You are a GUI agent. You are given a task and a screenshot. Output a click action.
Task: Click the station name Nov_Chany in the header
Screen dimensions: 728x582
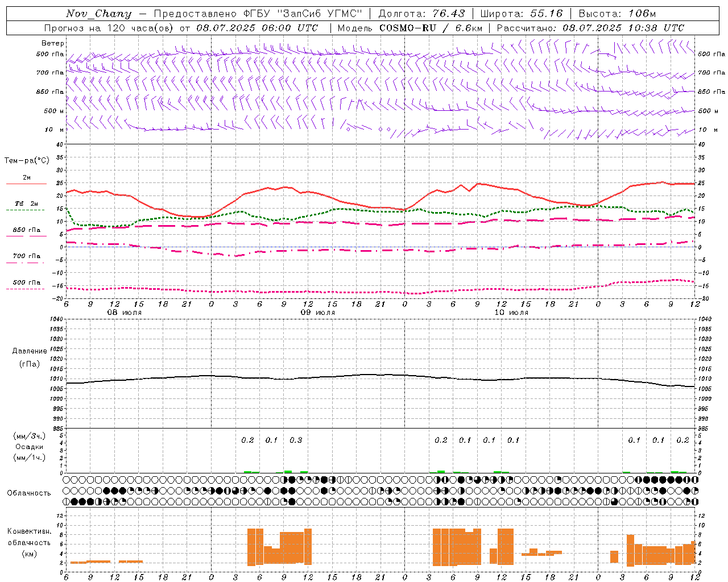coord(99,14)
